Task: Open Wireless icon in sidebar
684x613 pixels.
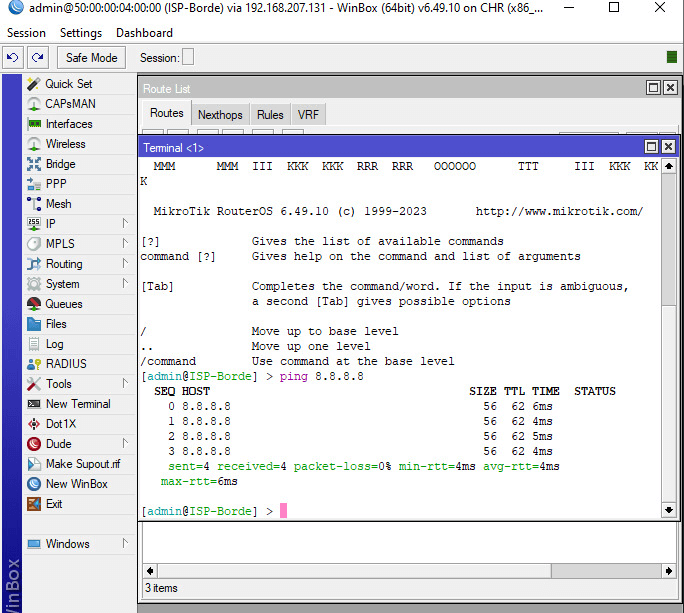Action: tap(34, 144)
